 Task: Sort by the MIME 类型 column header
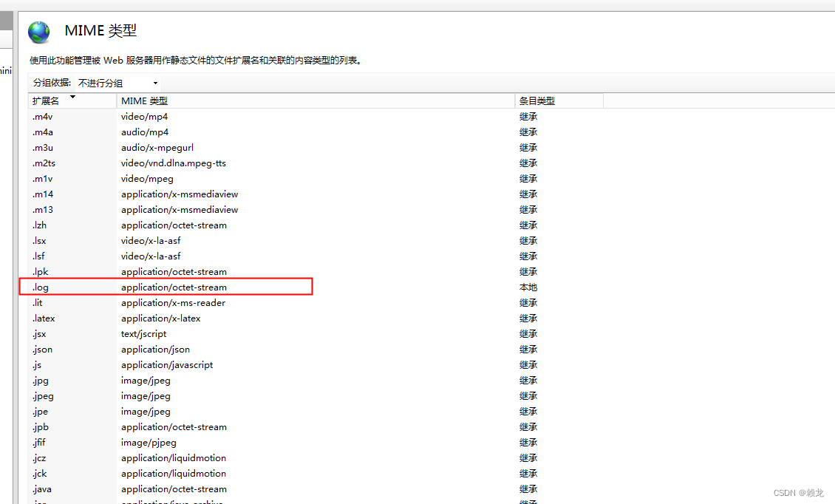316,101
